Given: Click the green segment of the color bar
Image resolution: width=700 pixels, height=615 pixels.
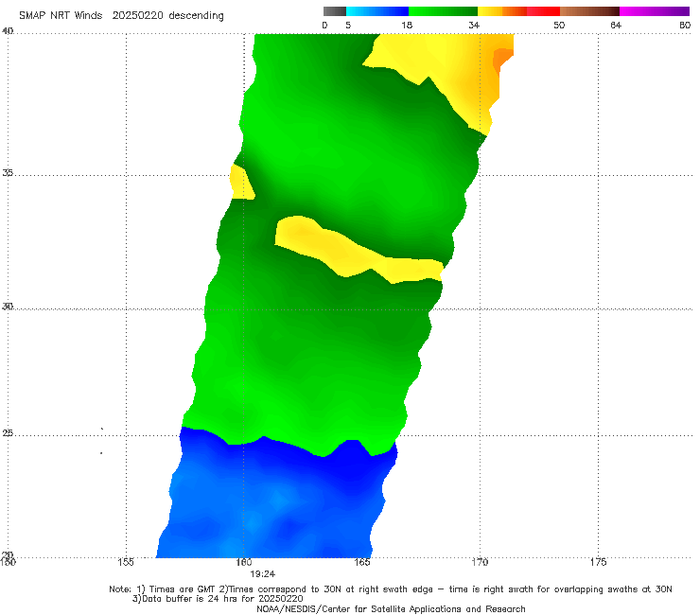Looking at the screenshot, I should [x=443, y=11].
